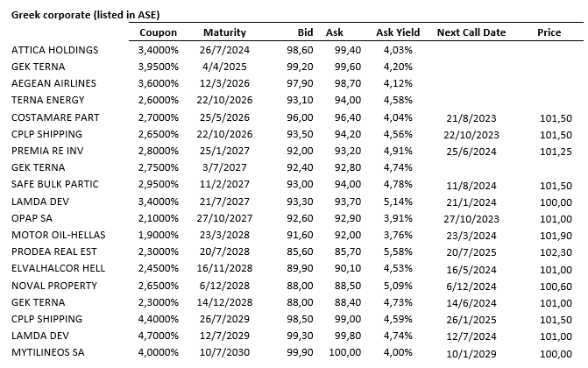Select the PRODEA REAL EST cell
The height and width of the screenshot is (368, 588).
point(54,251)
